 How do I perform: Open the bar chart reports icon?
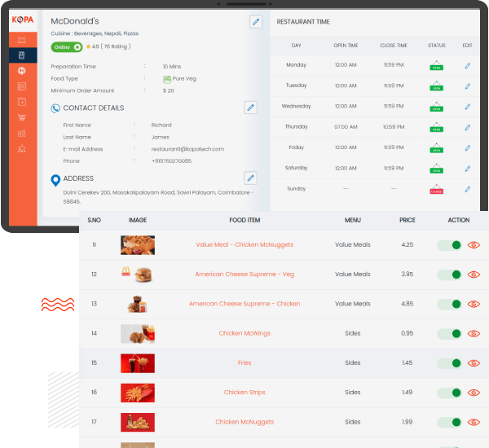pos(21,134)
